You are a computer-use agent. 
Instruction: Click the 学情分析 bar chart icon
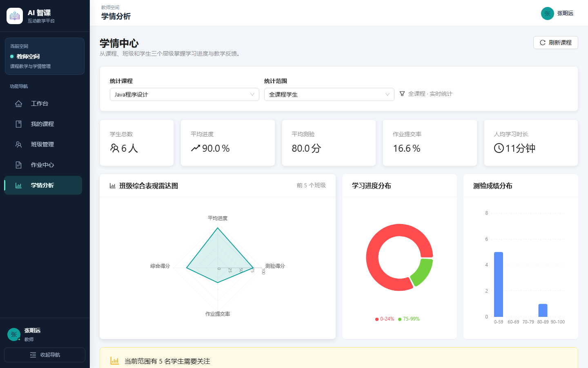point(18,185)
